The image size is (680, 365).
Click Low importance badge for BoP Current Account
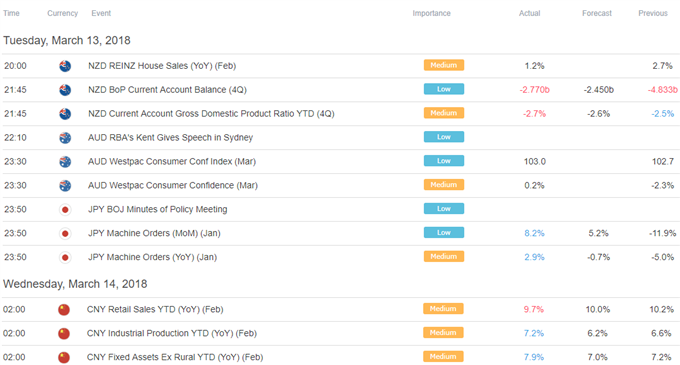(444, 89)
